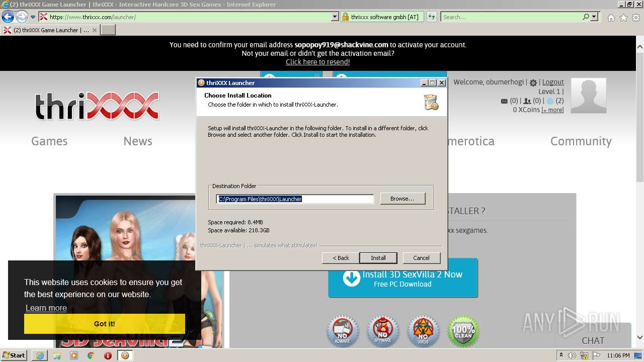This screenshot has height=362, width=644.
Task: Open the IE Favorites star icon
Action: pyautogui.click(x=623, y=18)
